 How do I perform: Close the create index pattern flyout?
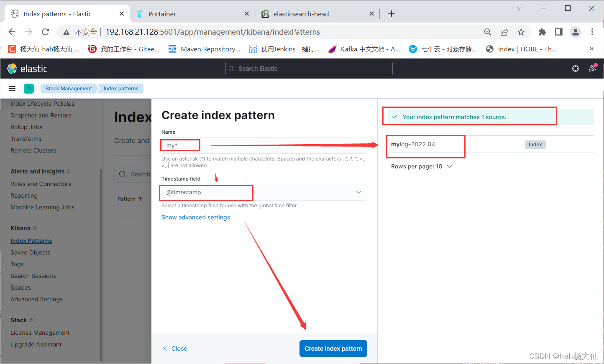click(x=175, y=349)
